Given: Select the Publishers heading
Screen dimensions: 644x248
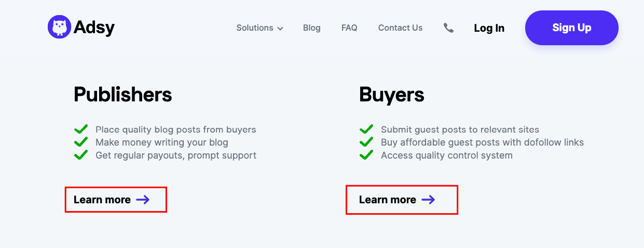Looking at the screenshot, I should click(x=123, y=95).
